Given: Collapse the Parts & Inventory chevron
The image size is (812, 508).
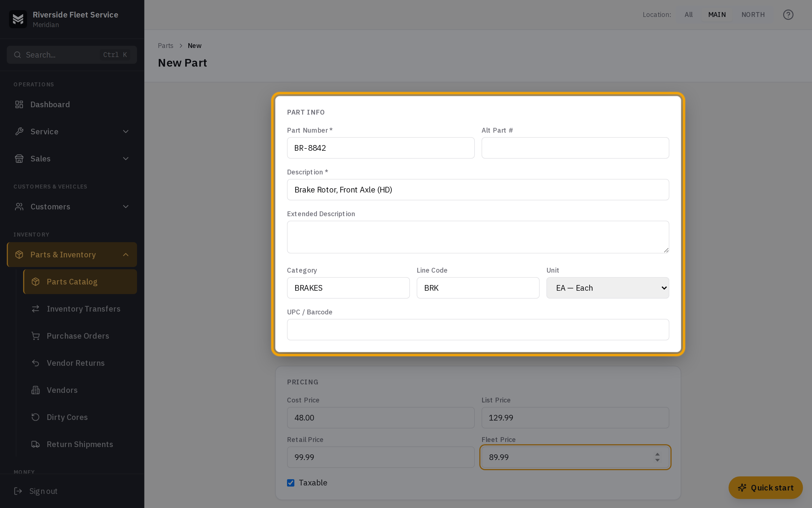Looking at the screenshot, I should [126, 255].
